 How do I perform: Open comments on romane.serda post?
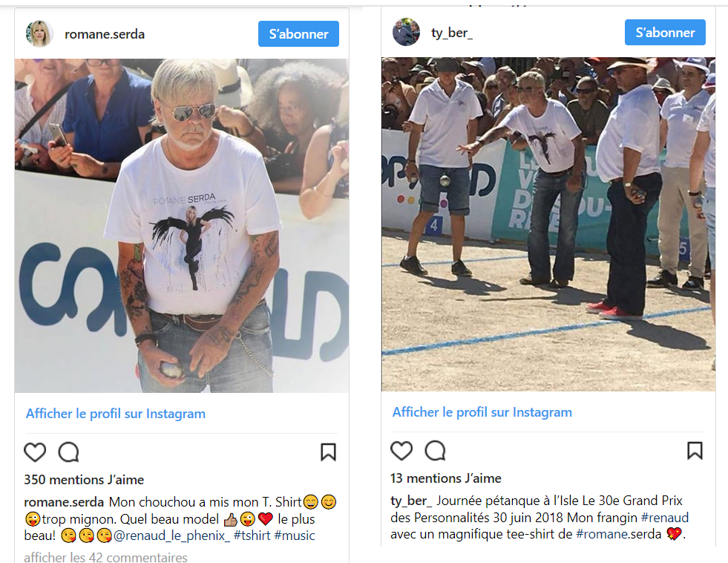point(69,452)
